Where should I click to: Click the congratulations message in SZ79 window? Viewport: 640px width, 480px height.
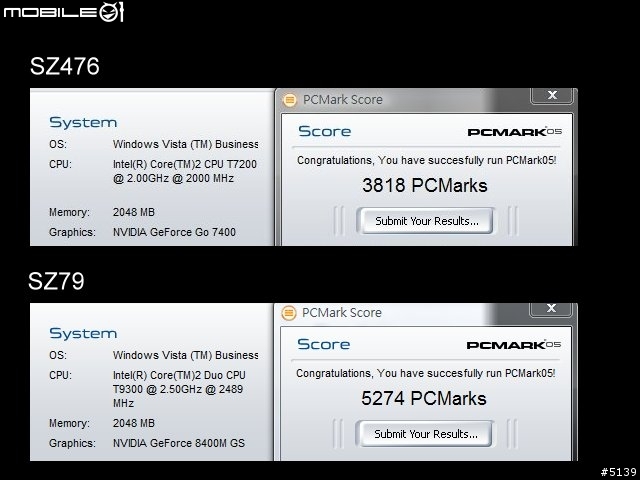click(x=426, y=373)
